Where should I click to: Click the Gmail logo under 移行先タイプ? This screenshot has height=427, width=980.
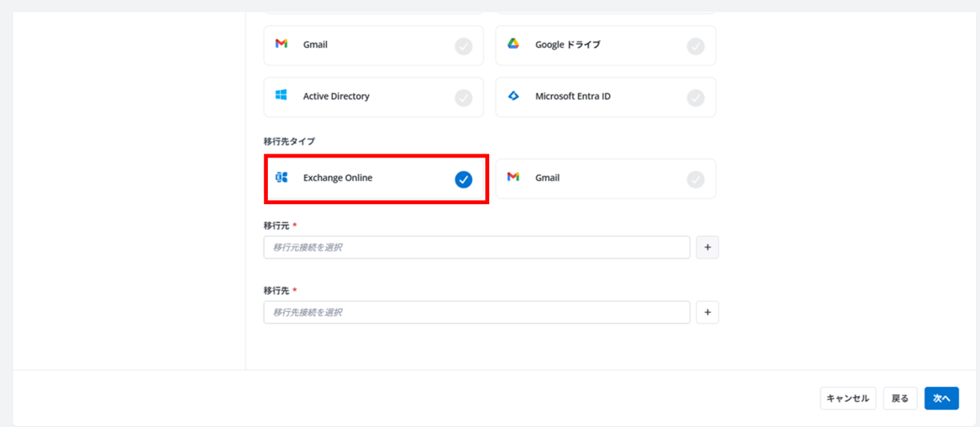[x=513, y=177]
